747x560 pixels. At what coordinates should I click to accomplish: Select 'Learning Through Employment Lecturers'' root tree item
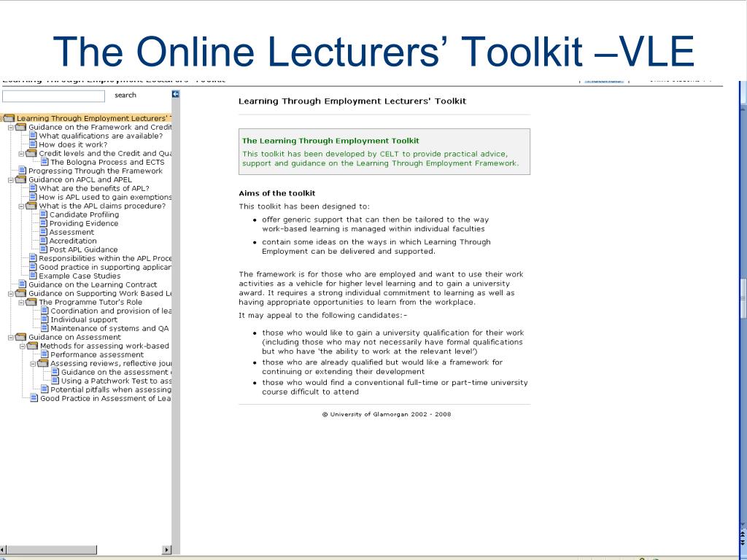94,118
